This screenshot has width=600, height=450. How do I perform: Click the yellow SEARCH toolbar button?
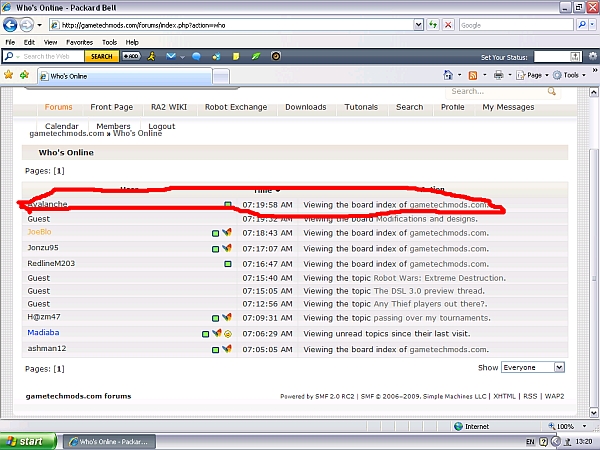point(101,56)
